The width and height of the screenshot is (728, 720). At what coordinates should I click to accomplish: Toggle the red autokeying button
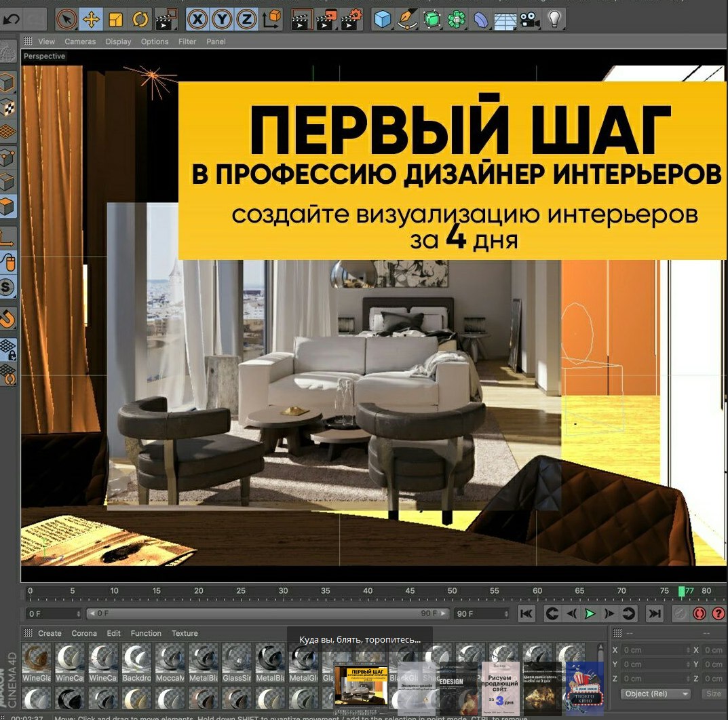(700, 613)
